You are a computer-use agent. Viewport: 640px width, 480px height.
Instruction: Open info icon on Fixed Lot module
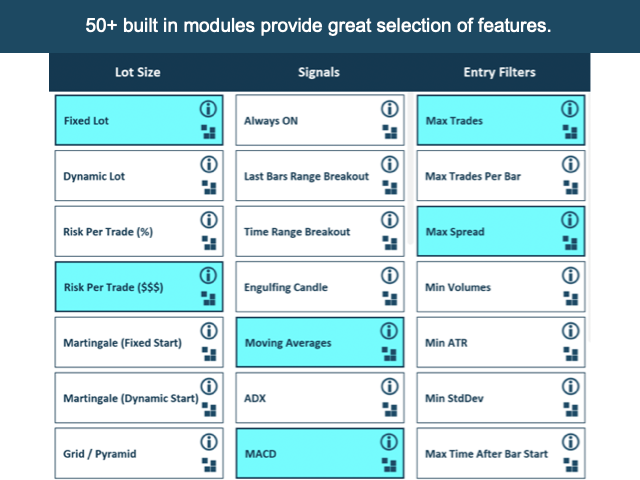point(208,109)
